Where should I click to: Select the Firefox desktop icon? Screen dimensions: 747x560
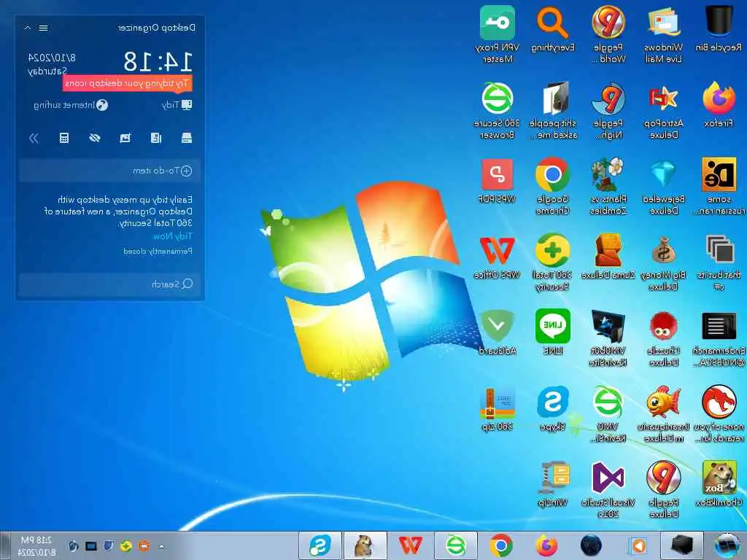(x=719, y=105)
